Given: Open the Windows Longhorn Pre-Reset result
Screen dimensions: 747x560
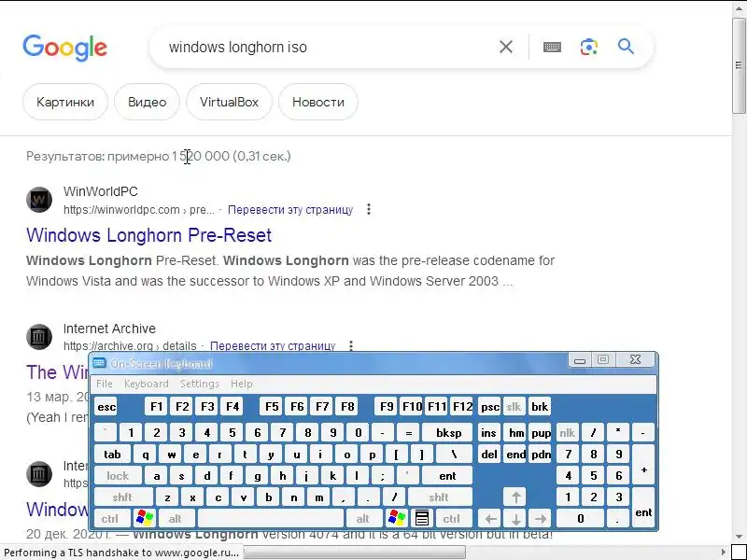Looking at the screenshot, I should [149, 235].
